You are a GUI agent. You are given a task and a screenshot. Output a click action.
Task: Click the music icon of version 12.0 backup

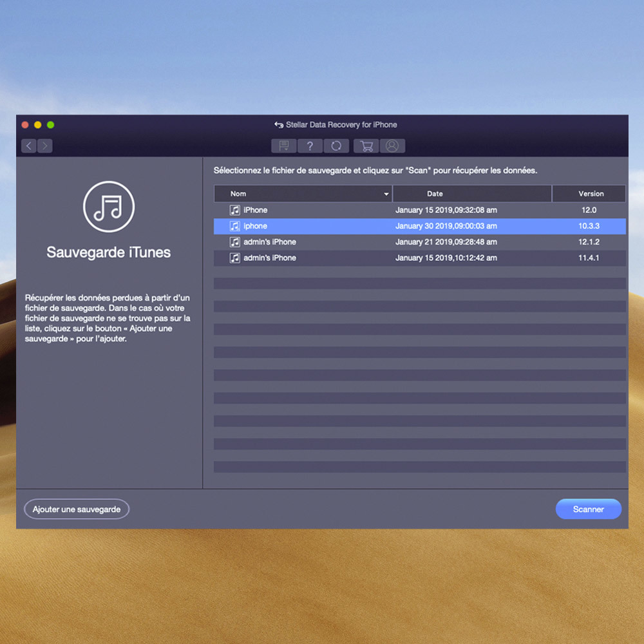234,211
